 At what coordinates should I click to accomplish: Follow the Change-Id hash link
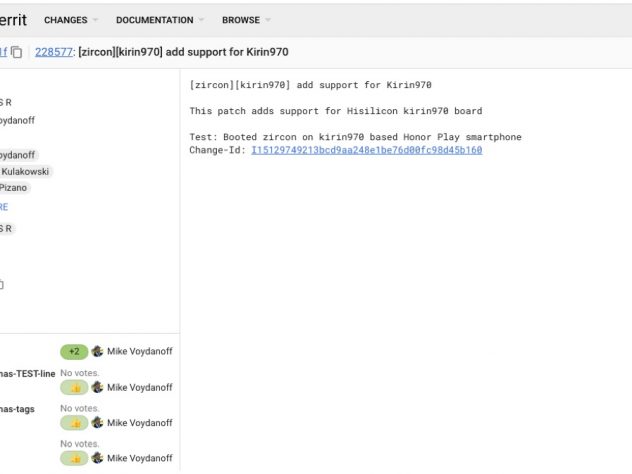(x=366, y=150)
